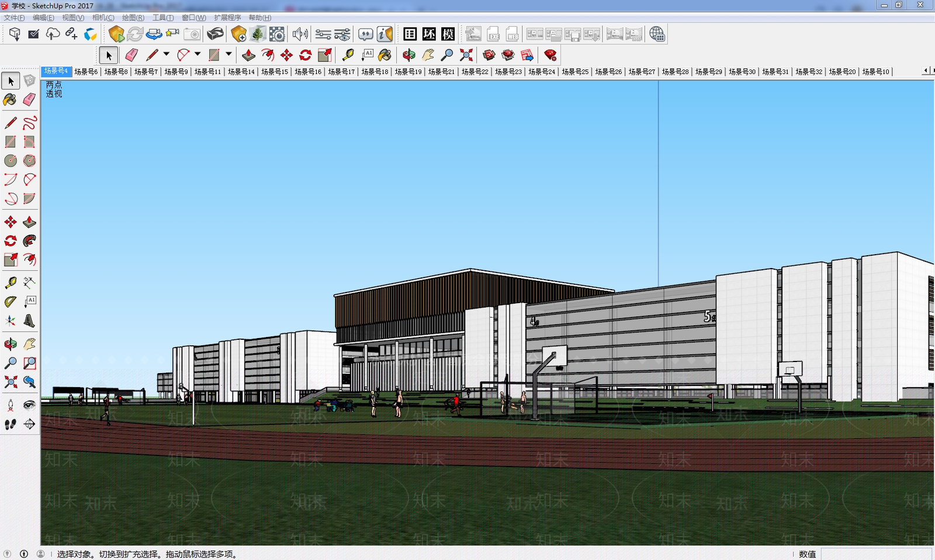Screen dimensions: 935x560
Task: Expand the arc tool dropdown arrow
Action: (x=198, y=54)
